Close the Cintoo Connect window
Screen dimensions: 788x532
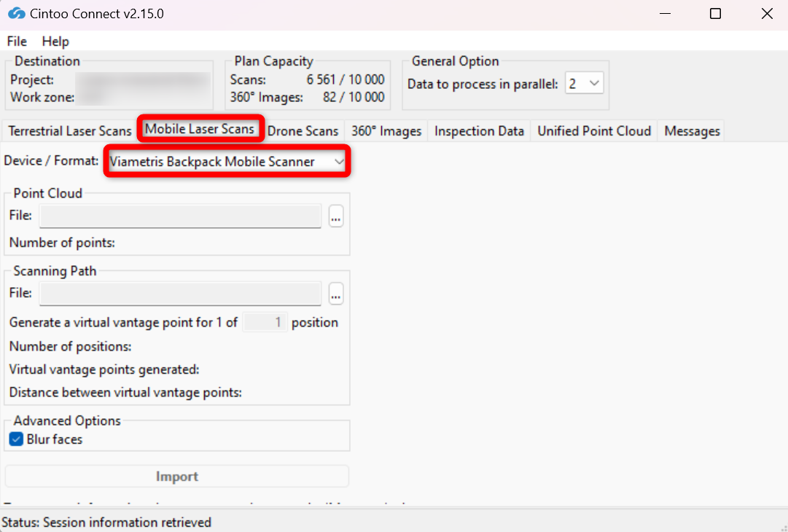[x=767, y=14]
